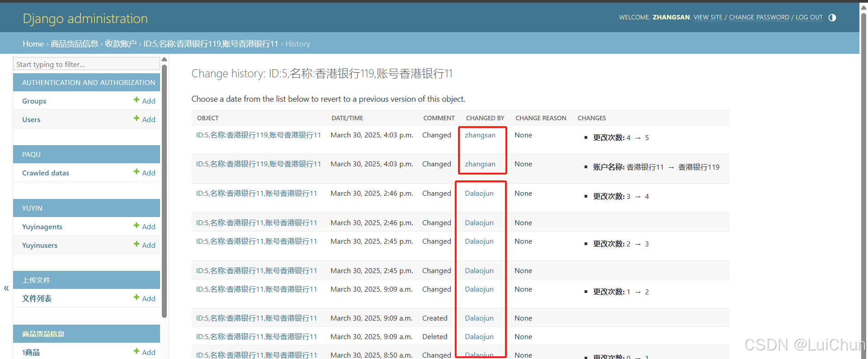
Task: Click the Add link text for Crawled datas
Action: (x=149, y=173)
